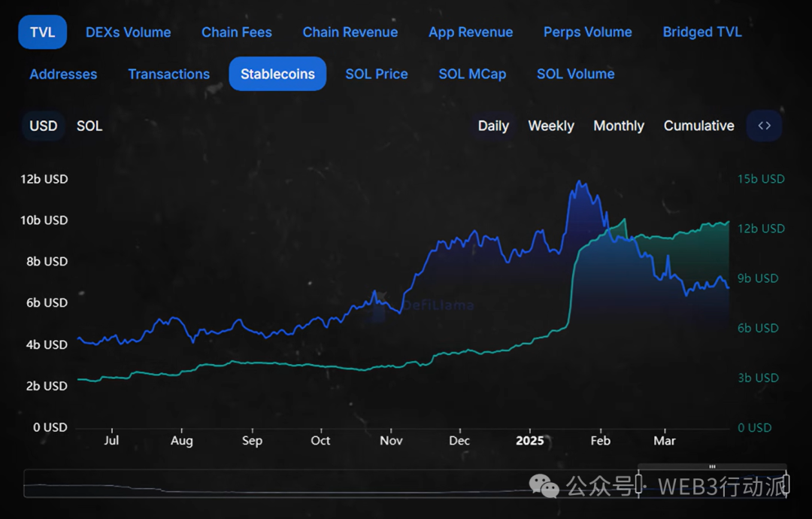Show Chain Revenue on the chart
The height and width of the screenshot is (519, 812).
tap(350, 32)
